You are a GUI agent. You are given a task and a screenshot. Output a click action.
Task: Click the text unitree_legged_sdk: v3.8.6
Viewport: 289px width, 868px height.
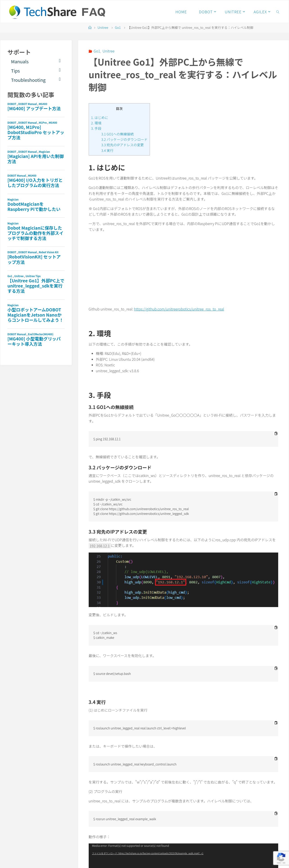tap(117, 371)
